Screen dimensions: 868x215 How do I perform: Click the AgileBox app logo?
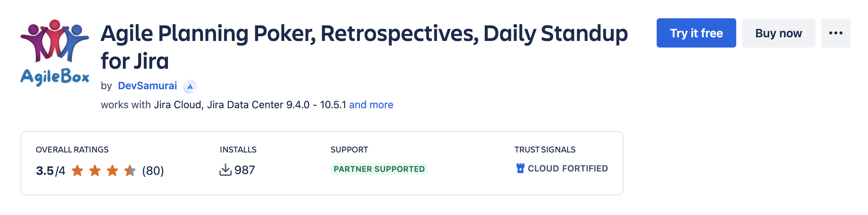(55, 53)
